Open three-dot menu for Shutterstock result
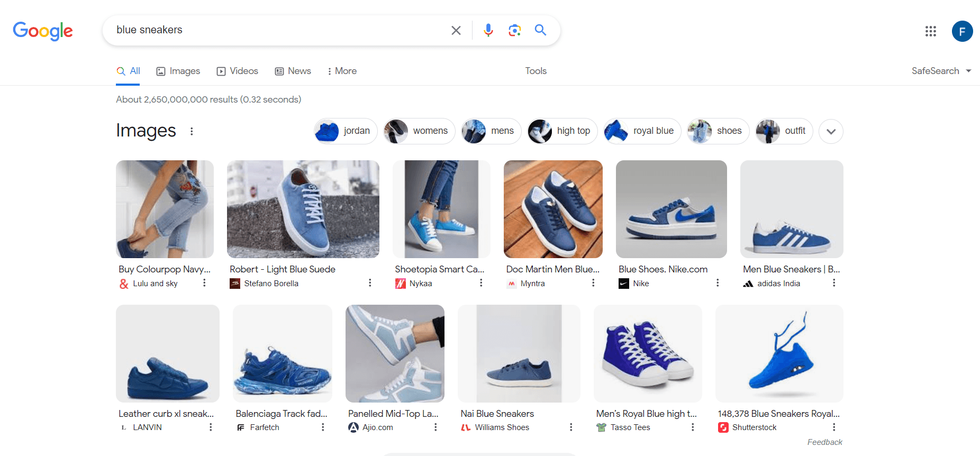The image size is (980, 456). click(833, 427)
